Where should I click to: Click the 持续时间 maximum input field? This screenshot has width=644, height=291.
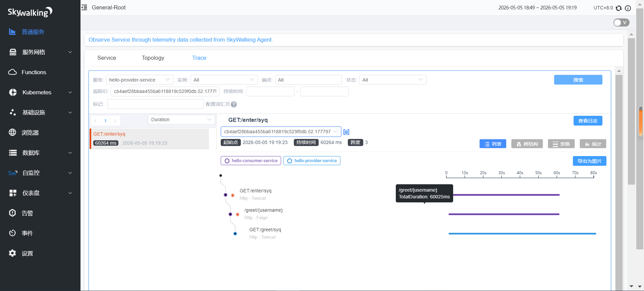[x=324, y=91]
